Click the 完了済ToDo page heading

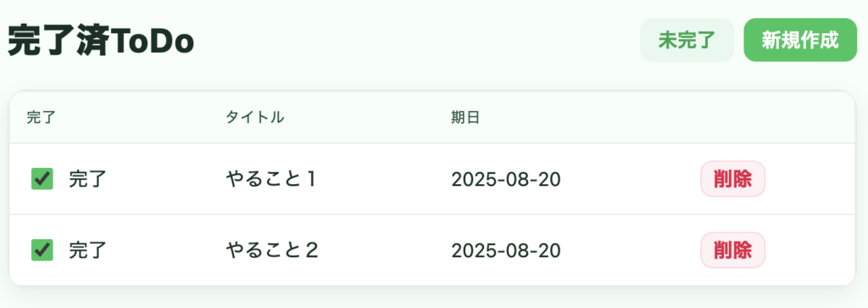coord(100,41)
